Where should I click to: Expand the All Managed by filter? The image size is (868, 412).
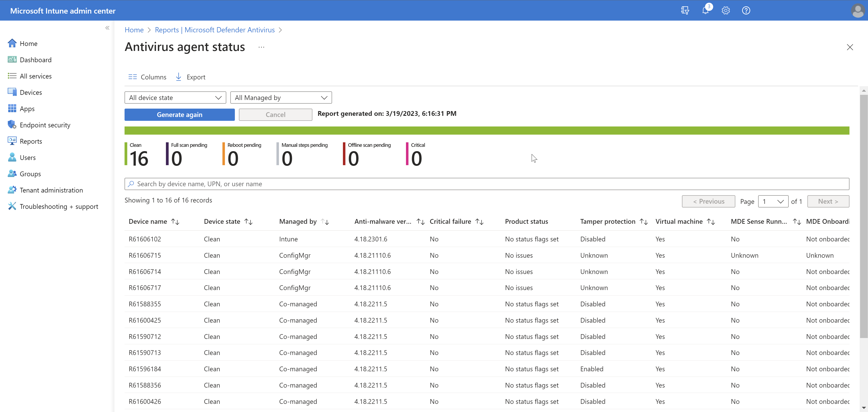coord(281,98)
